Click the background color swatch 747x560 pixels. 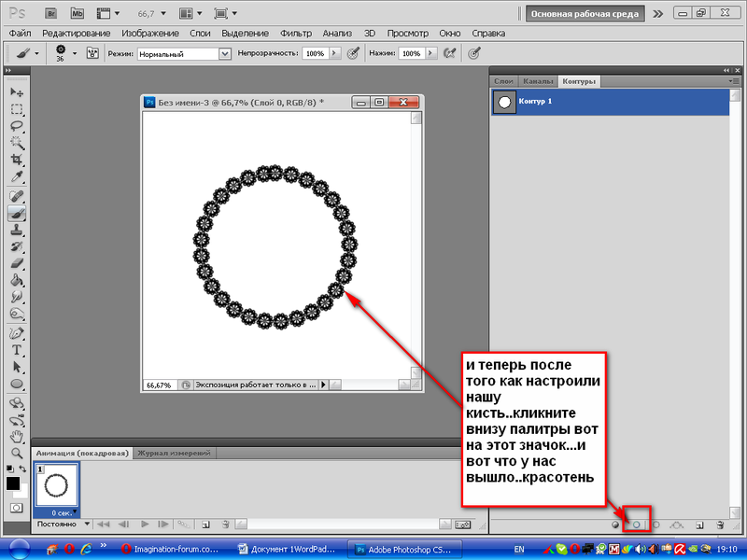tap(23, 494)
